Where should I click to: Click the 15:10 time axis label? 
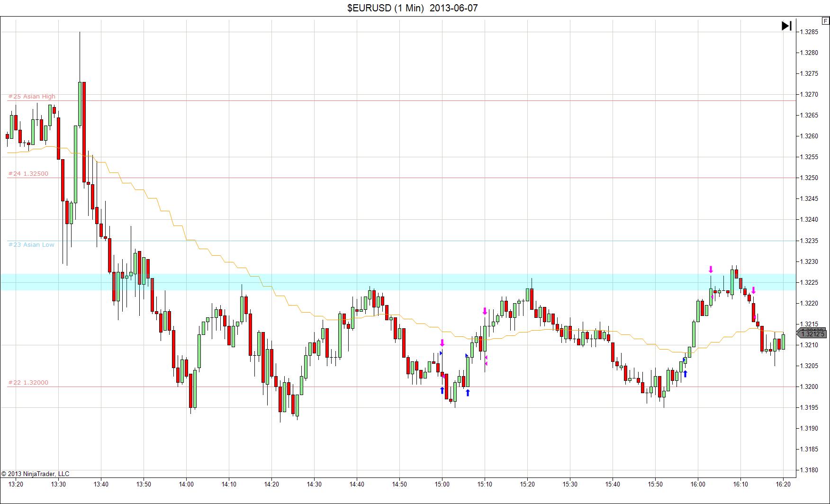(x=485, y=485)
